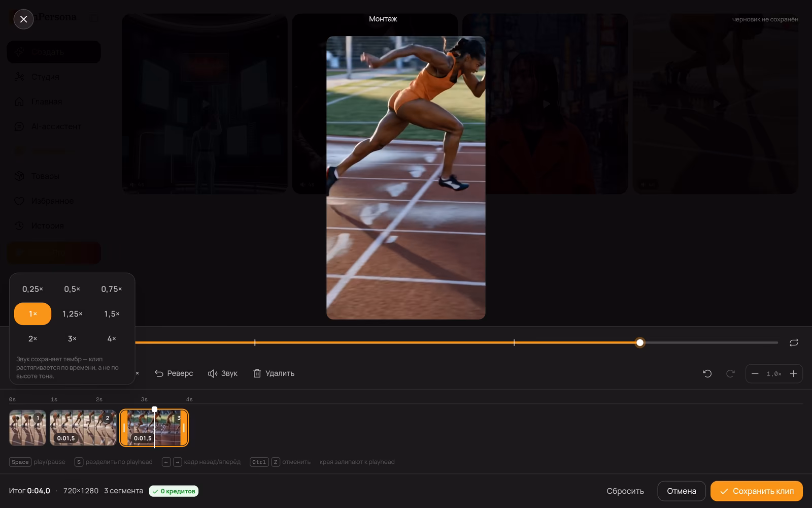Screen dimensions: 812x508
Task: Undo the last edit with the arrow icon
Action: pos(707,374)
